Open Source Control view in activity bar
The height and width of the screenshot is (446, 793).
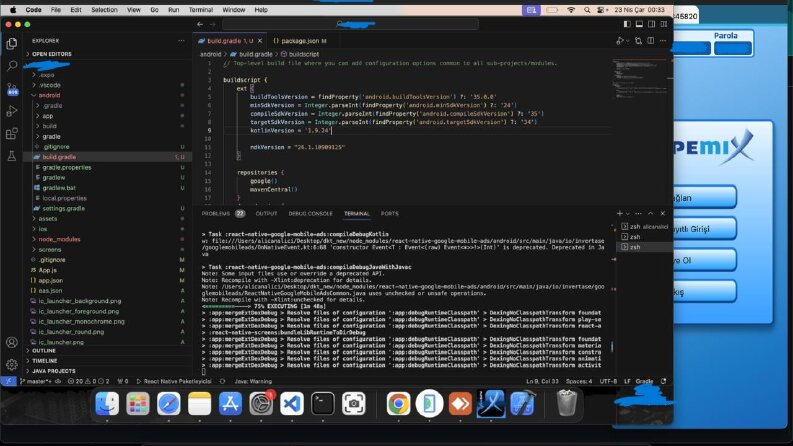[12, 90]
